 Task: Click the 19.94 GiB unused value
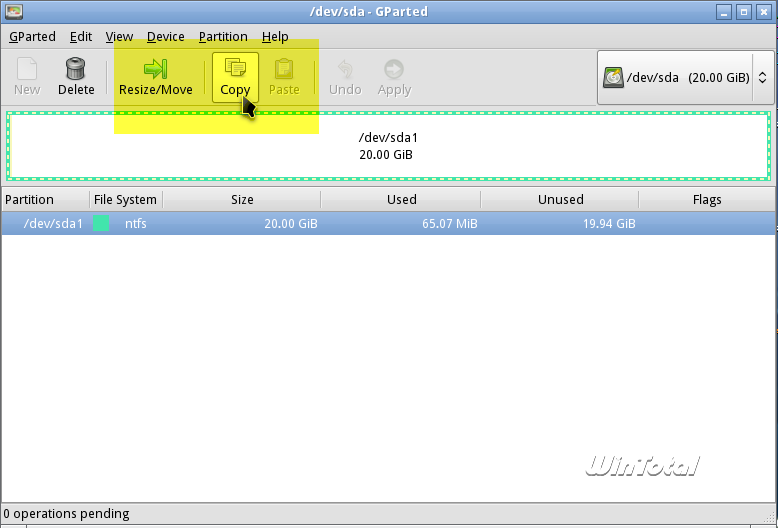pos(609,224)
